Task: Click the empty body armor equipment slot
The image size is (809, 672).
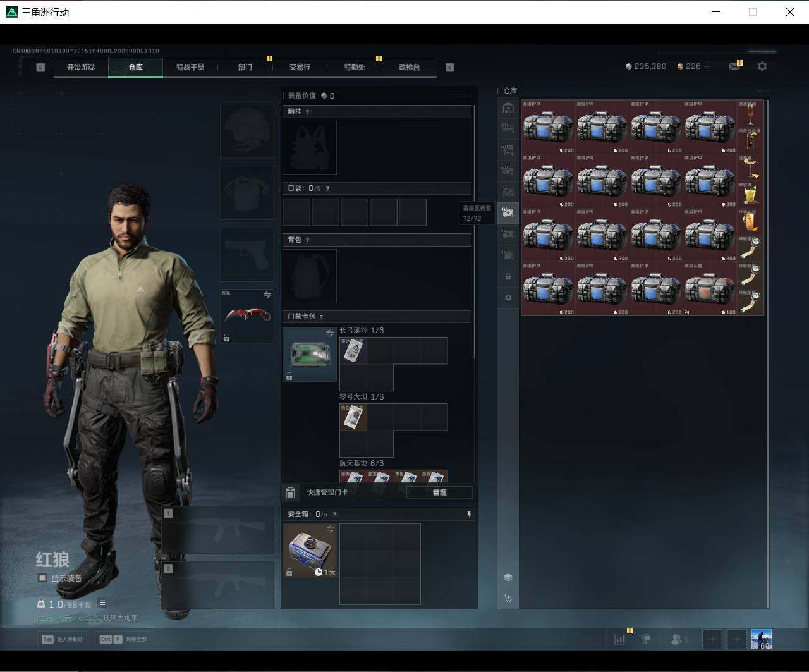Action: click(247, 193)
